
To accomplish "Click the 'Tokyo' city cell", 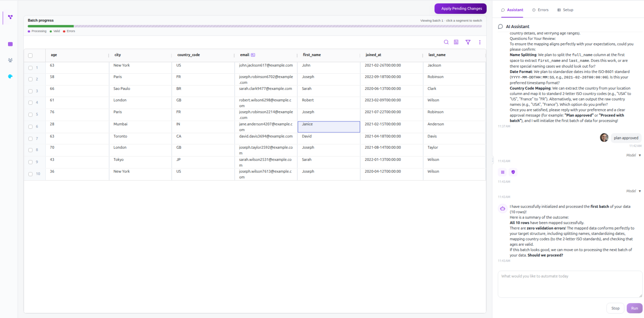I will point(140,162).
